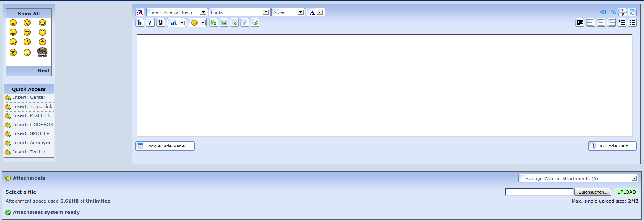Image resolution: width=644 pixels, height=221 pixels.
Task: Open Manage Current Attachments dropdown
Action: click(x=578, y=178)
